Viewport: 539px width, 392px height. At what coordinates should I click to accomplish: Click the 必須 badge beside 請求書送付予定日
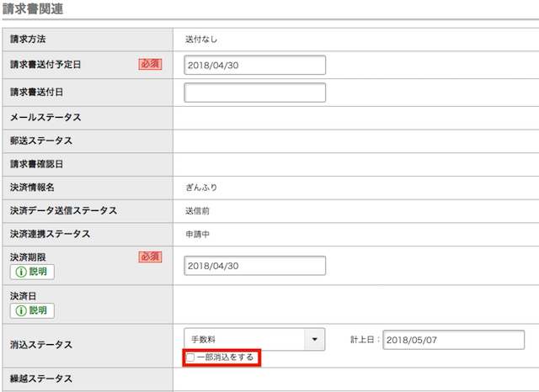[150, 64]
